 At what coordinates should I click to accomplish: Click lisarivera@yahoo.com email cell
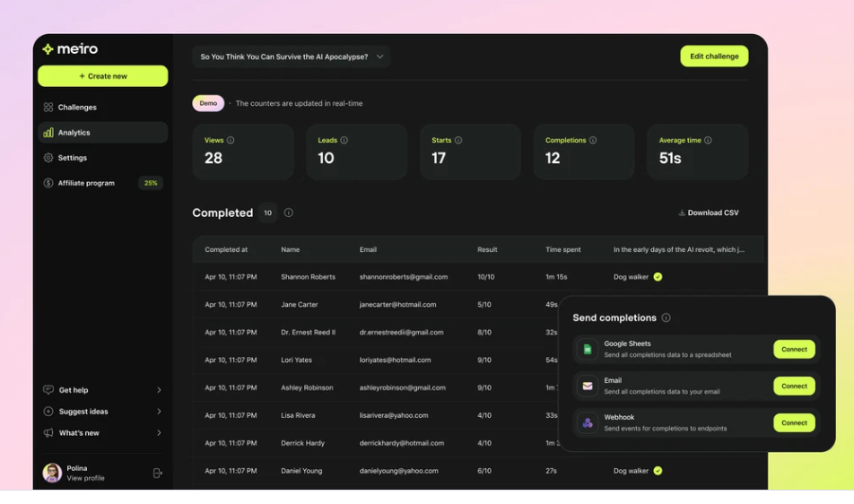[394, 415]
